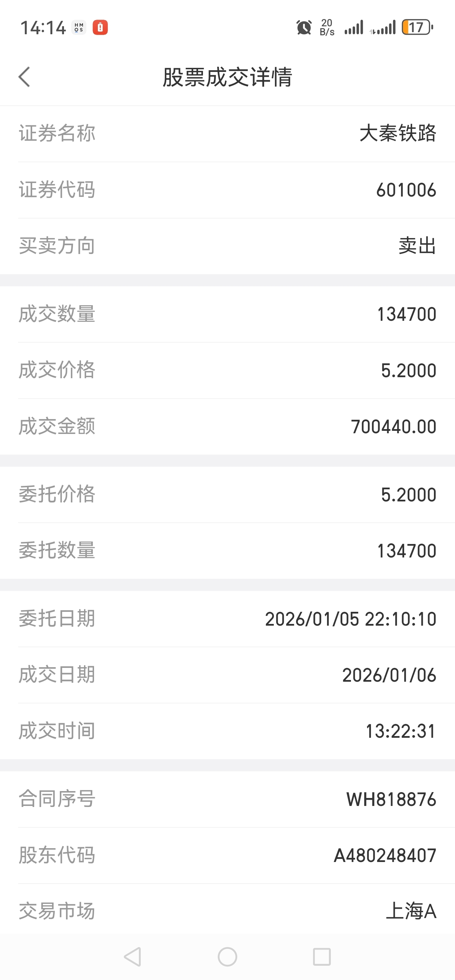Tap Android recent apps square
Viewport: 455px width, 980px height.
pyautogui.click(x=322, y=956)
